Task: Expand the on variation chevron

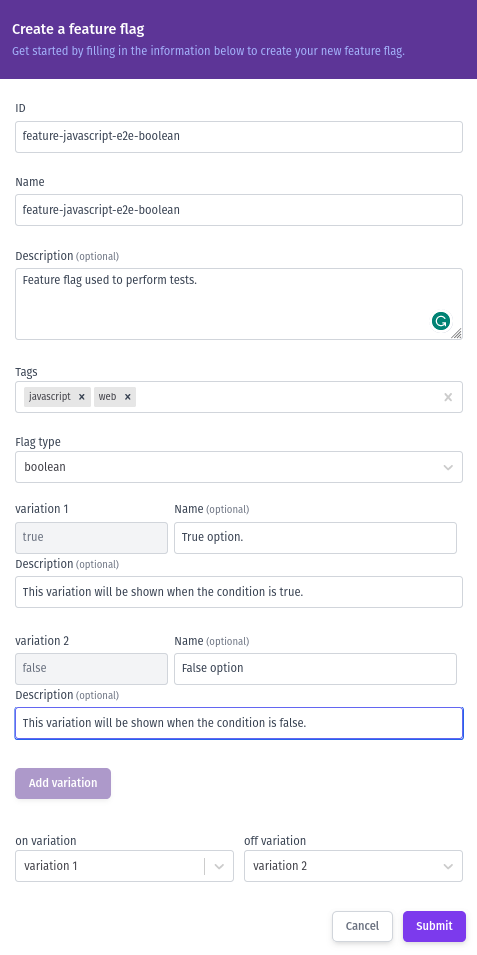Action: click(x=219, y=866)
